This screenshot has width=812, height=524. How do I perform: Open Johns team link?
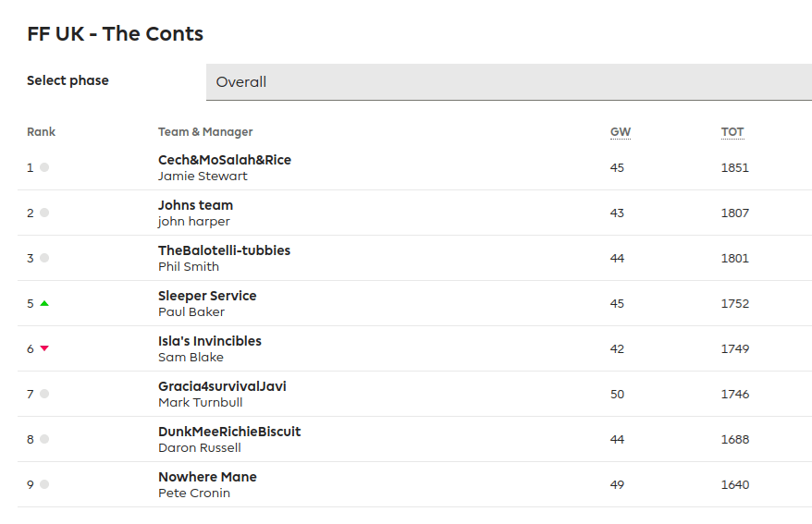(195, 205)
